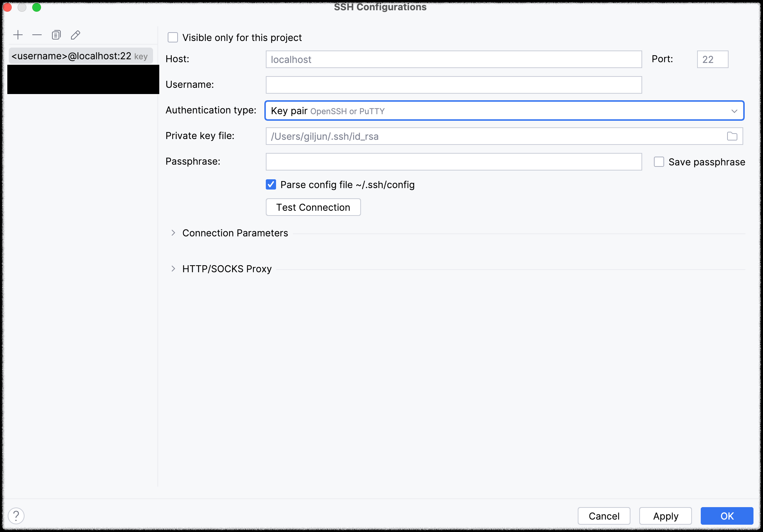Image resolution: width=763 pixels, height=532 pixels.
Task: Enable Visible only for this project
Action: tap(173, 38)
